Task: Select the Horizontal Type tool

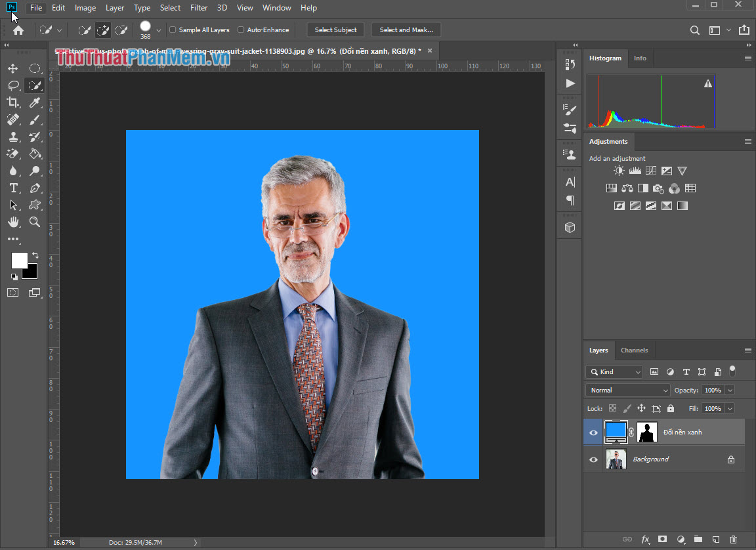Action: click(x=13, y=188)
